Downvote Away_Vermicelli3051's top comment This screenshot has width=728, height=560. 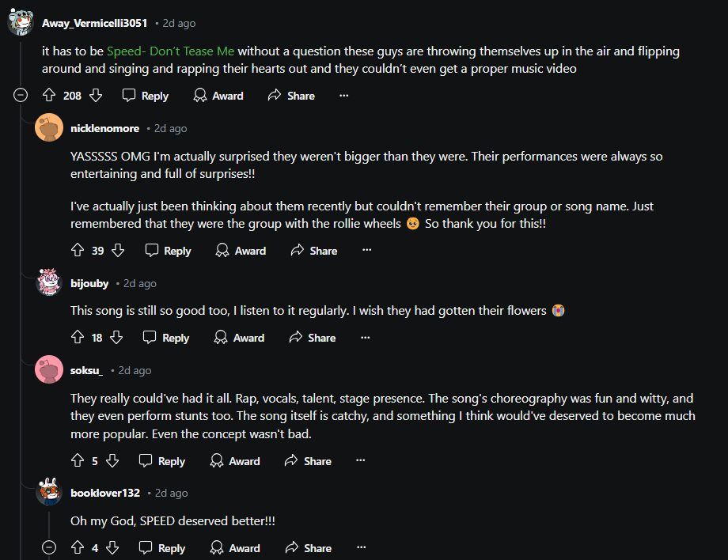96,96
